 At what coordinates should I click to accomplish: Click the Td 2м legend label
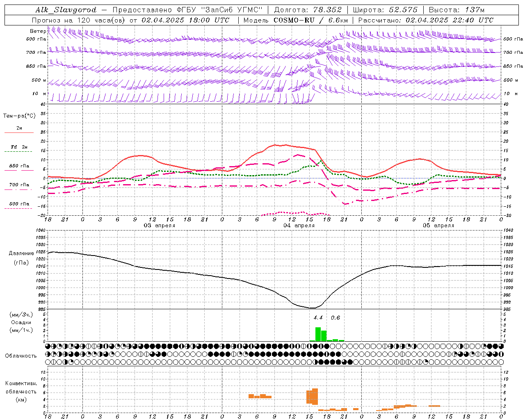click(19, 147)
